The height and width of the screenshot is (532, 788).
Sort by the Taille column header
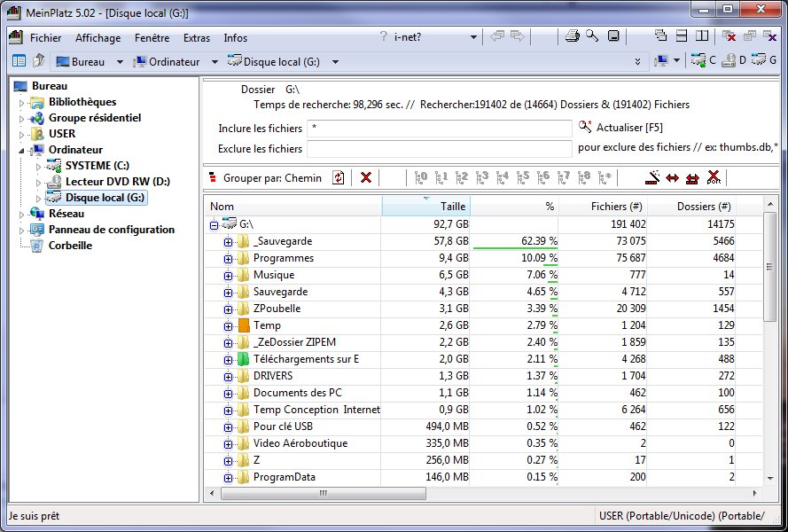pyautogui.click(x=425, y=207)
